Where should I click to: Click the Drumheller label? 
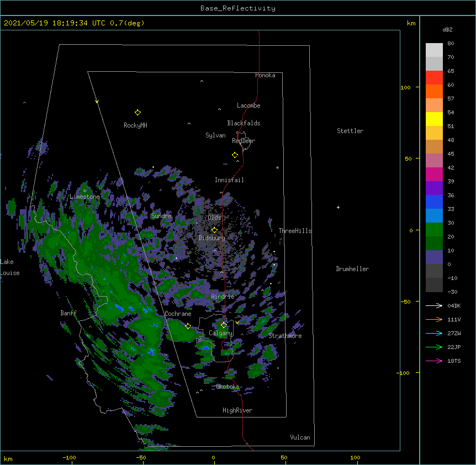click(352, 269)
